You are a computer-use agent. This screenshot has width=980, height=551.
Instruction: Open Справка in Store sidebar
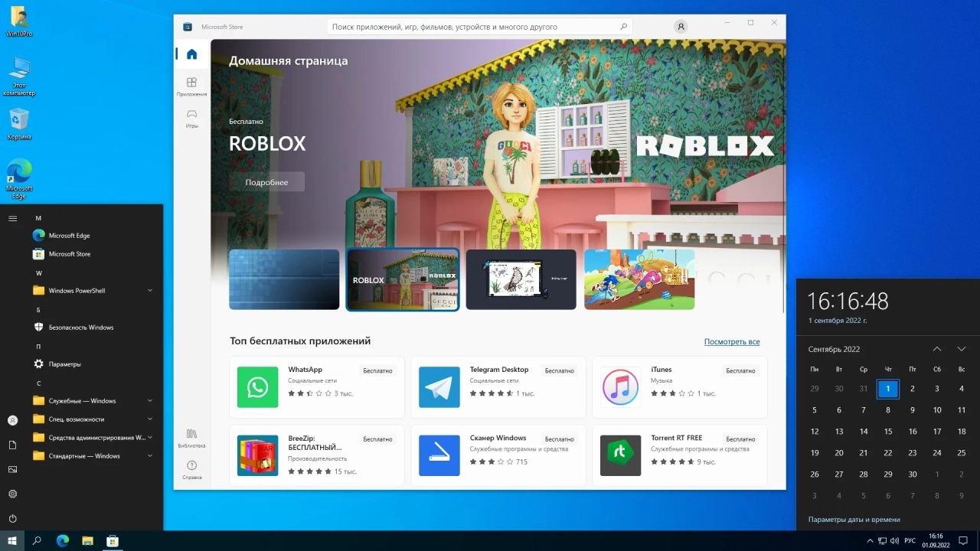pyautogui.click(x=191, y=470)
